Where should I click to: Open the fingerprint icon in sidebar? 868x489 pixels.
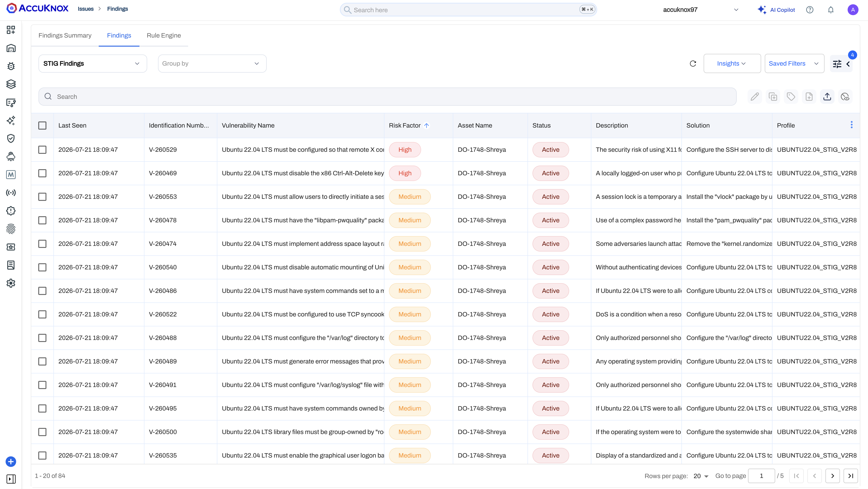pyautogui.click(x=11, y=229)
